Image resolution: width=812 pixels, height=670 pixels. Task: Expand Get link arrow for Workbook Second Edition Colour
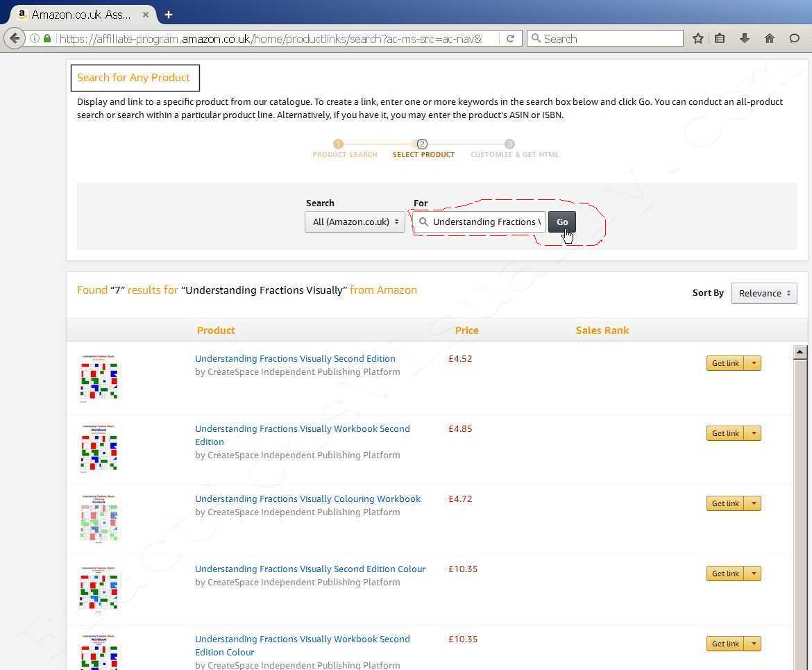(753, 644)
